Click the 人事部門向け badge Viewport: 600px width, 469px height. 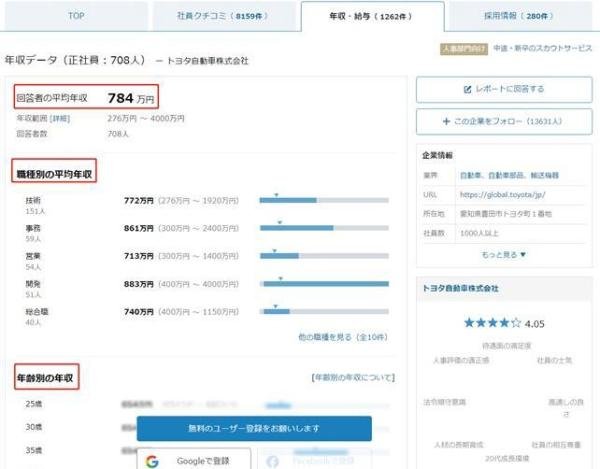click(464, 49)
